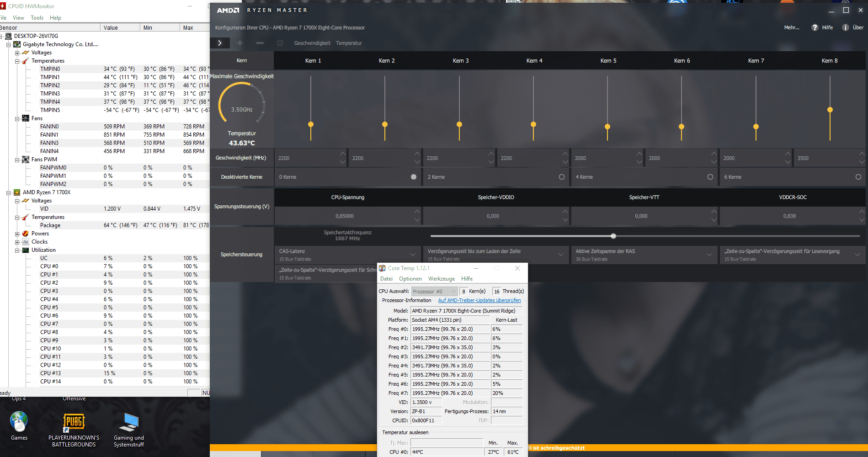Screen dimensions: 868x457
Task: Select the 4 Kerne radio button
Action: coord(710,177)
